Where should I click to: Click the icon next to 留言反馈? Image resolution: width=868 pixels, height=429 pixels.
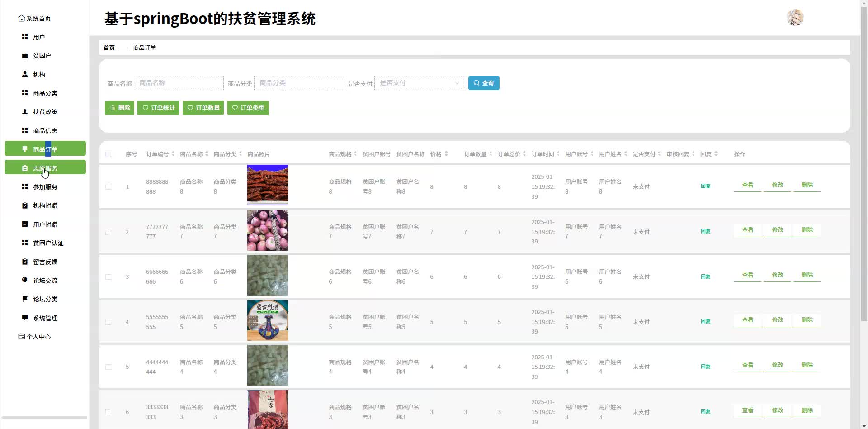pos(25,262)
